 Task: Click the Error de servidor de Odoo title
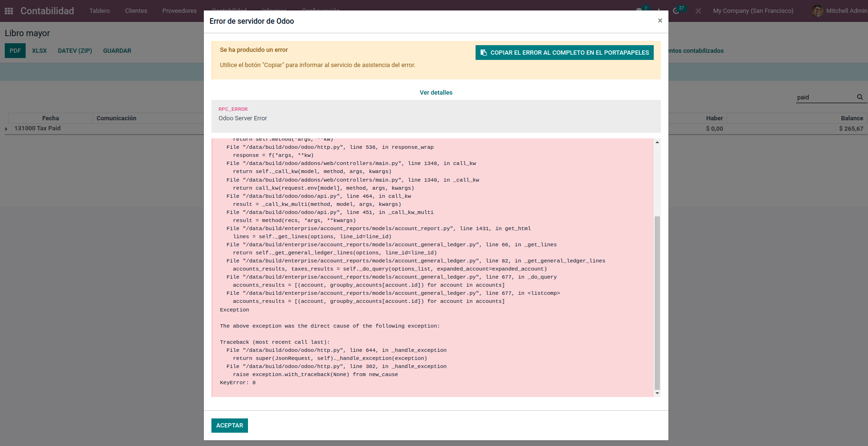252,21
